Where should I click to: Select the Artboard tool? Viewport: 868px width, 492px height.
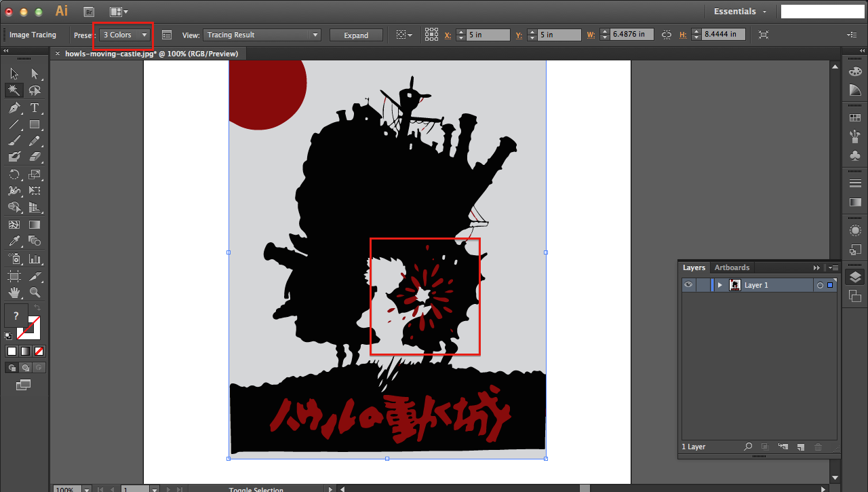pos(14,276)
